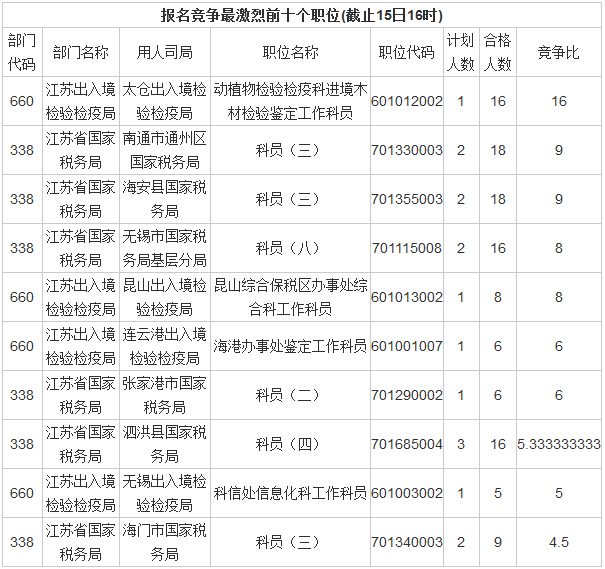The height and width of the screenshot is (569, 605).
Task: Select the 计划人数 column header
Action: [x=461, y=52]
